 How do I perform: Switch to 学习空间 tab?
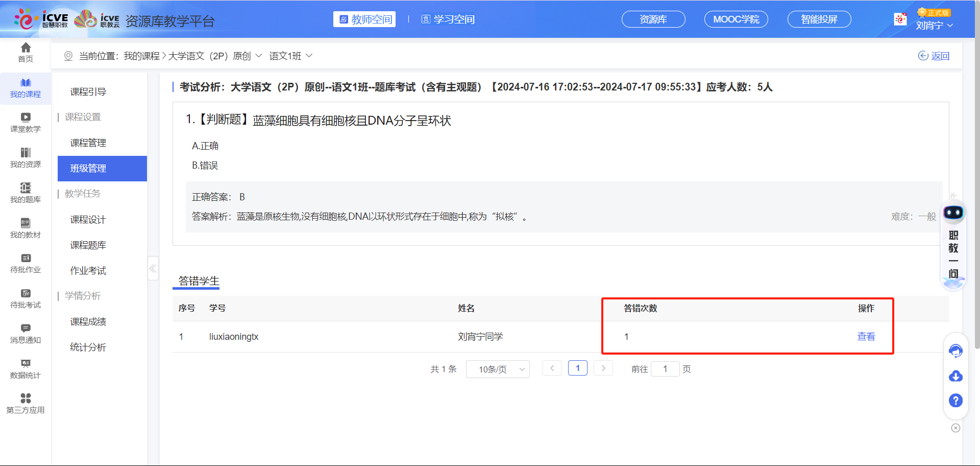coord(448,19)
